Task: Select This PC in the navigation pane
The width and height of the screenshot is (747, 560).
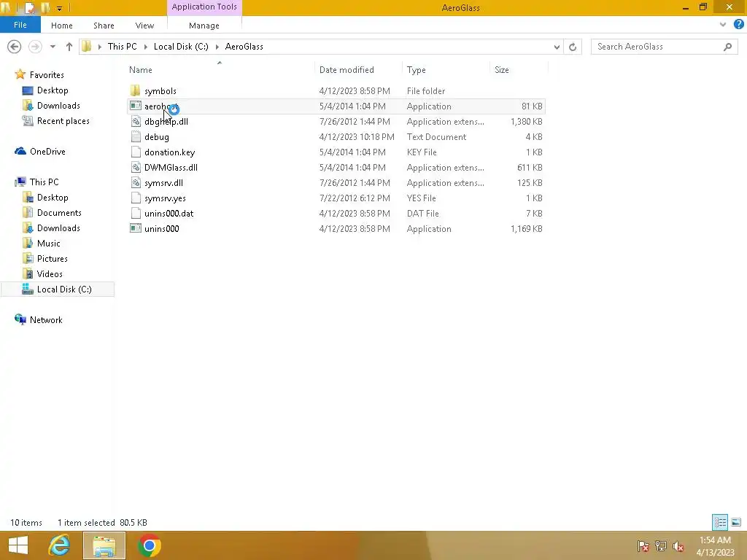Action: [x=44, y=182]
